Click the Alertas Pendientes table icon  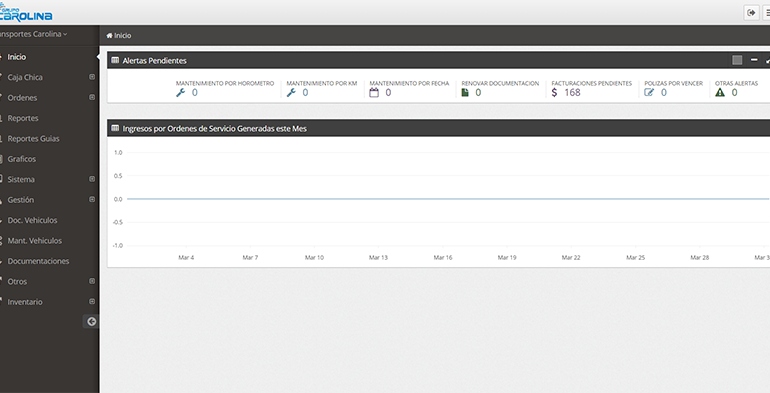[115, 60]
